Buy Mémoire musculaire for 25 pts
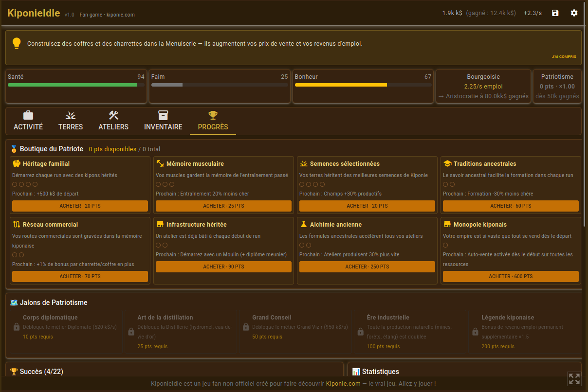The width and height of the screenshot is (588, 392). pos(223,206)
